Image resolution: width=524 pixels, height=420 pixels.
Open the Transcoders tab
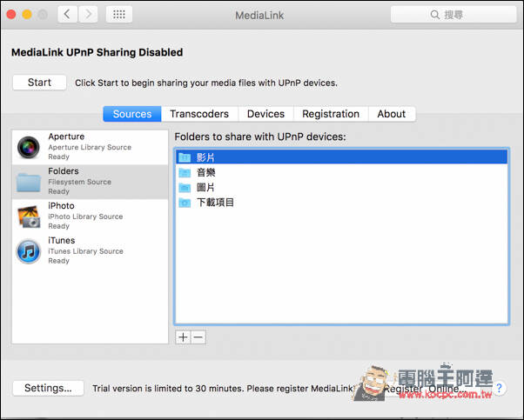(x=199, y=114)
